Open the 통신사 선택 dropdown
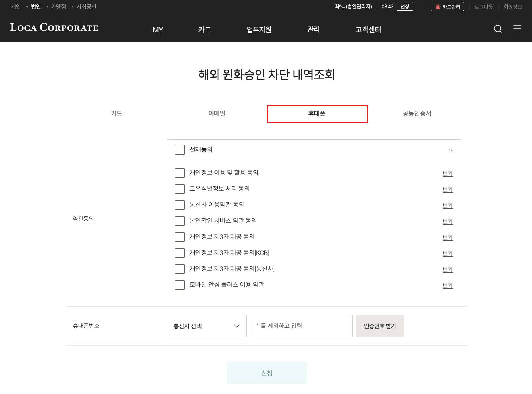The image size is (532, 394). 207,326
